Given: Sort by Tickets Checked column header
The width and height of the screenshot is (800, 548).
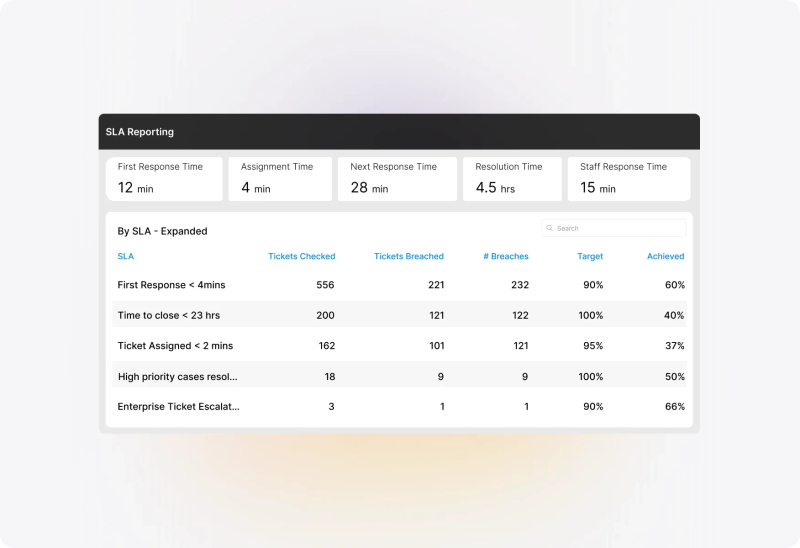Looking at the screenshot, I should 302,256.
